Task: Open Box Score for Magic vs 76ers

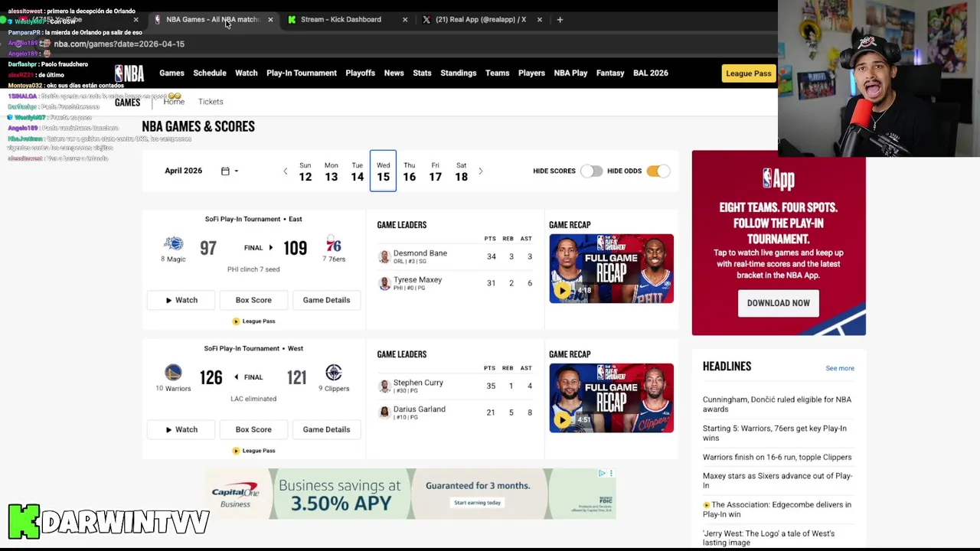Action: [x=253, y=301]
